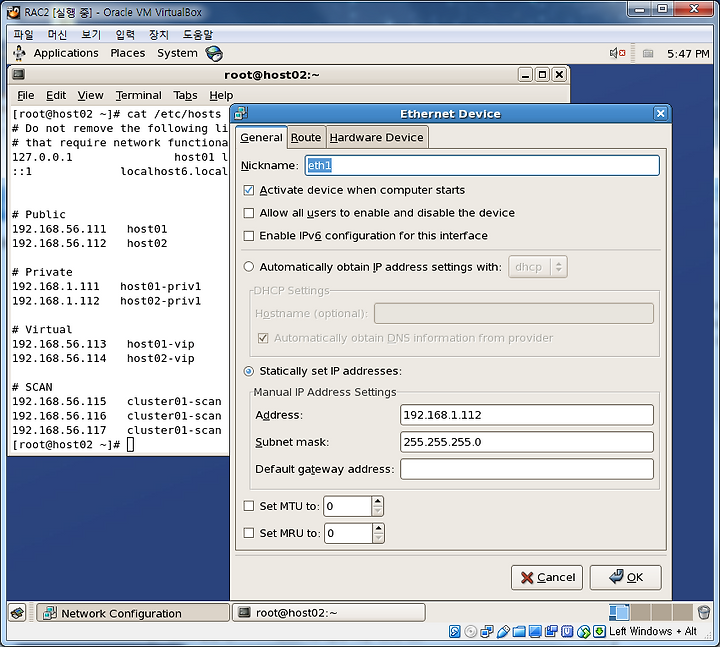Switch to the first workspace in the switcher
The width and height of the screenshot is (720, 647).
point(619,613)
